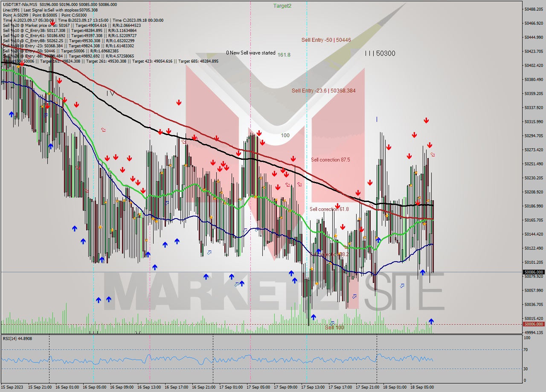Click the '16 Sep 01:00' time axis label

(x=67, y=387)
